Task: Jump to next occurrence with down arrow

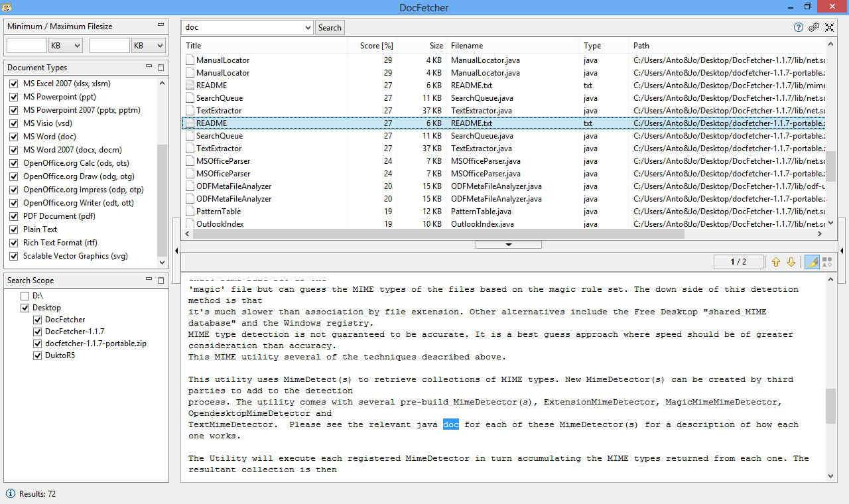Action: [x=791, y=262]
